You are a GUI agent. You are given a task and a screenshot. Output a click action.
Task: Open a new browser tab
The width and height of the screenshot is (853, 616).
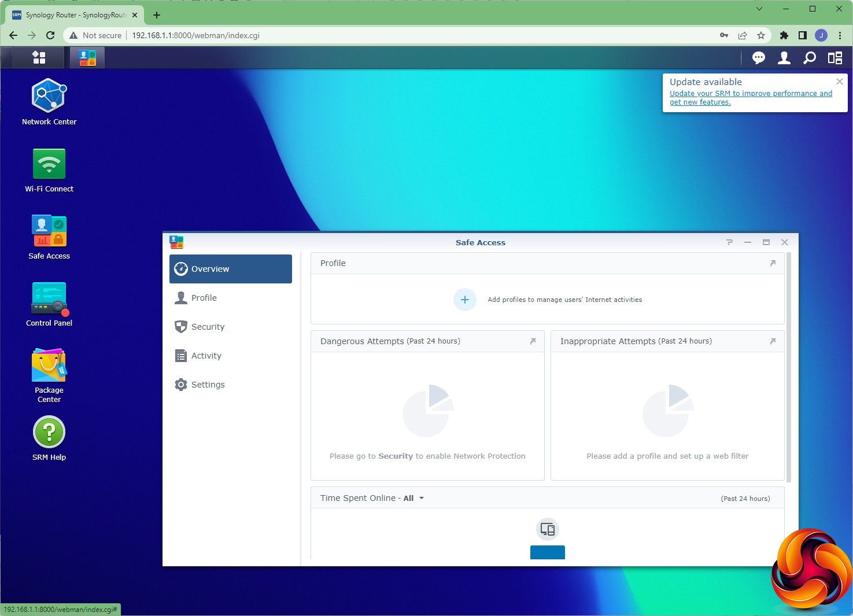[x=157, y=15]
